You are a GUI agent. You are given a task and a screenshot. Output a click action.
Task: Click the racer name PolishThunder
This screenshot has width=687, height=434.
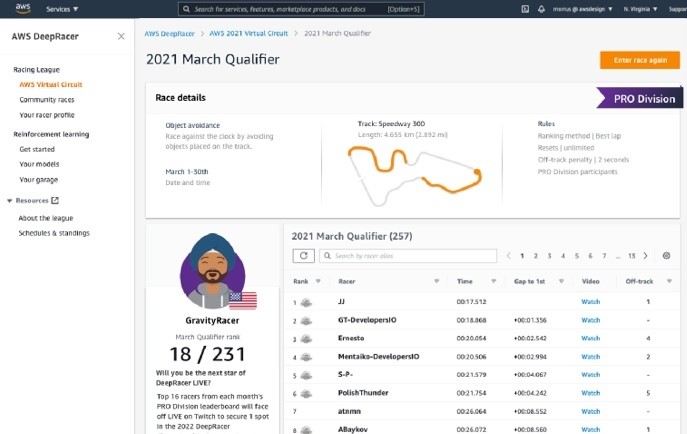click(363, 393)
